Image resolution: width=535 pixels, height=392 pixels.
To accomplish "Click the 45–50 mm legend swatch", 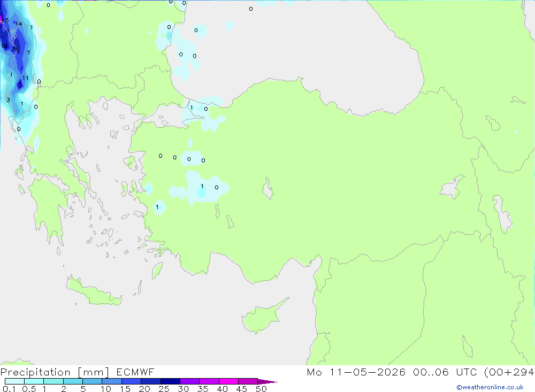I will [248, 381].
